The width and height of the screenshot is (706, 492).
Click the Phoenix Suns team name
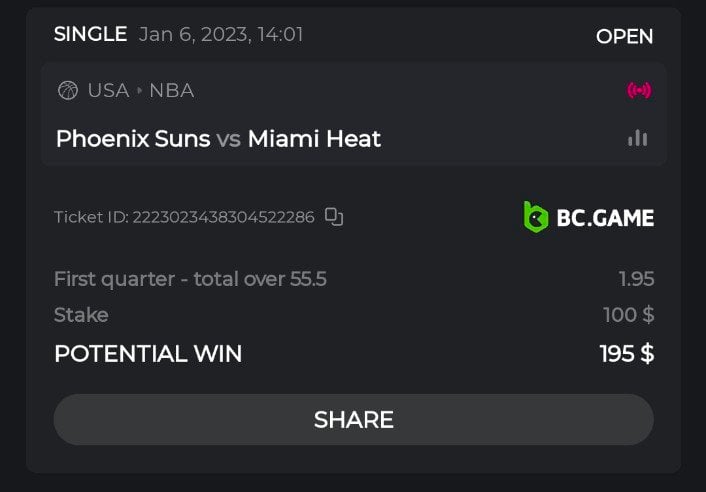(x=133, y=139)
